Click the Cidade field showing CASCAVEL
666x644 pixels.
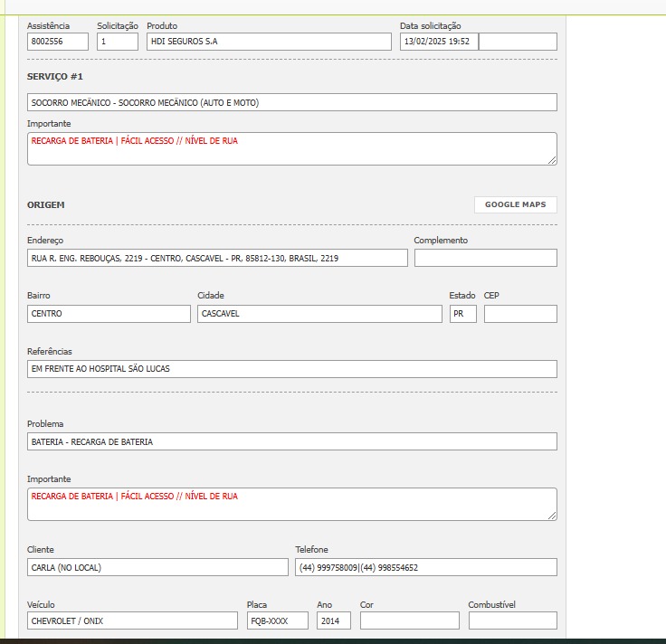pyautogui.click(x=319, y=314)
